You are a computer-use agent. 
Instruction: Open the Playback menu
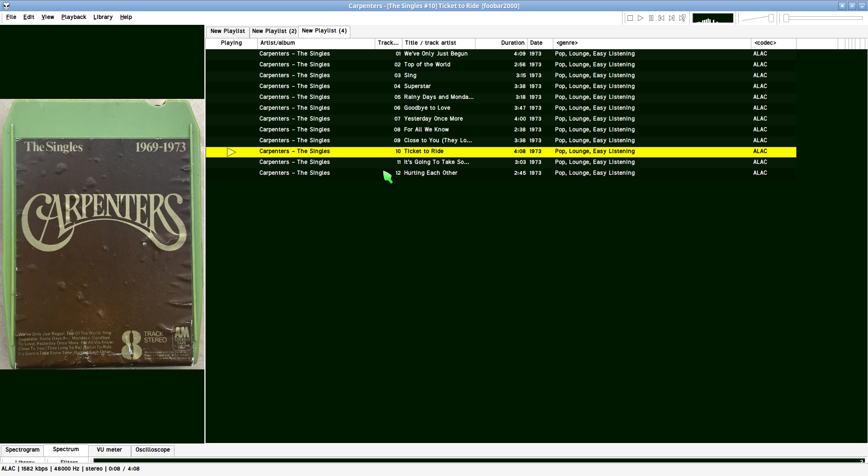74,17
